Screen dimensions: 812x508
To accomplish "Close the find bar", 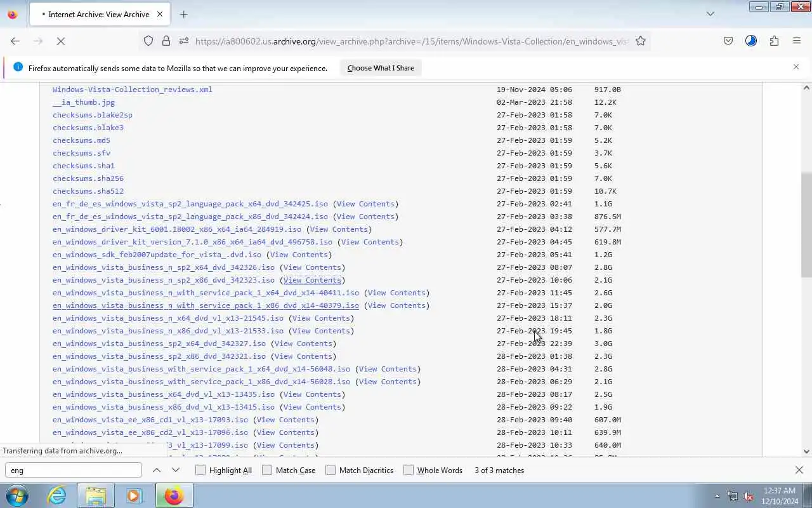I will pos(799,470).
